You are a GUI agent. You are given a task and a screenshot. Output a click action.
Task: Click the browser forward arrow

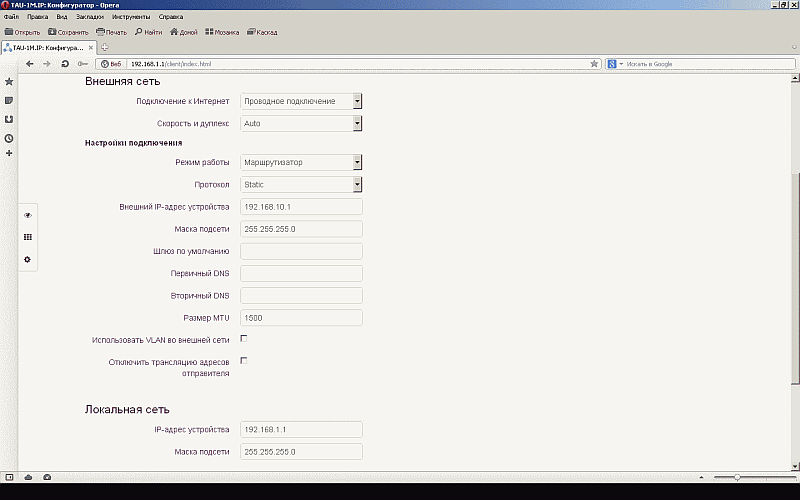pos(47,64)
